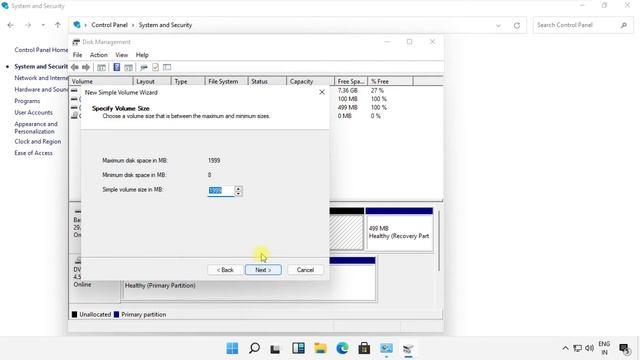Open the Ease of Access link

pos(33,153)
